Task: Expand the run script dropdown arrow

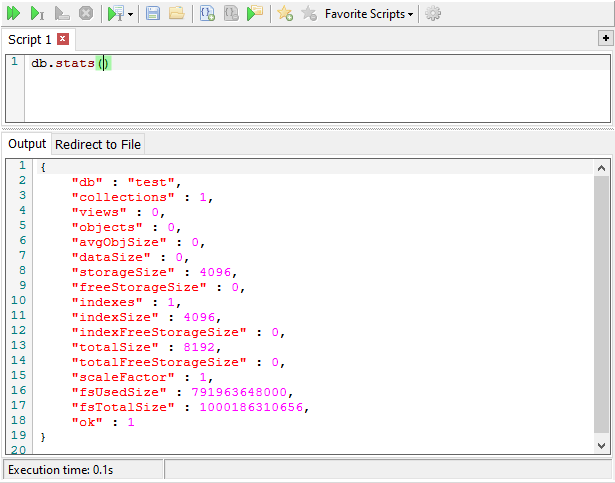Action: point(131,15)
